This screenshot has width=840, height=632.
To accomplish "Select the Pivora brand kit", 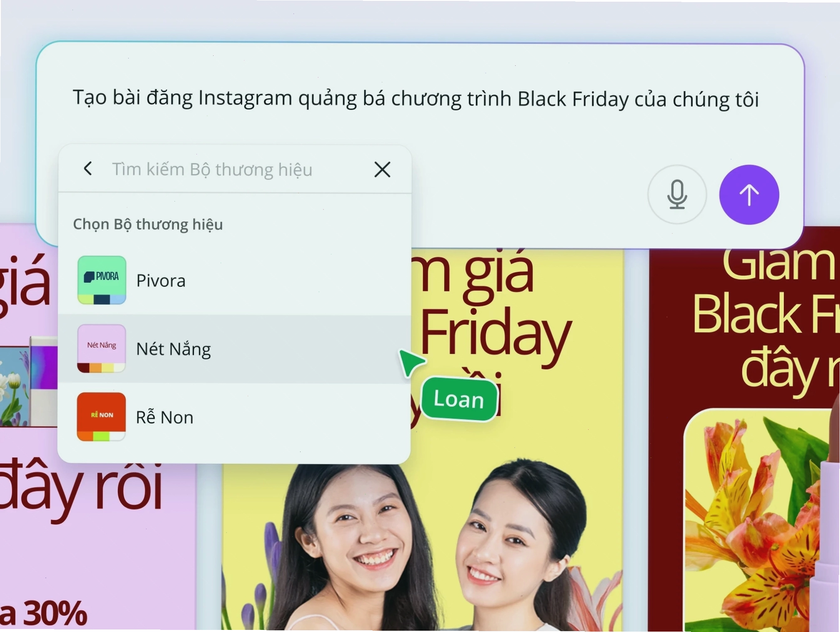I will (x=234, y=280).
